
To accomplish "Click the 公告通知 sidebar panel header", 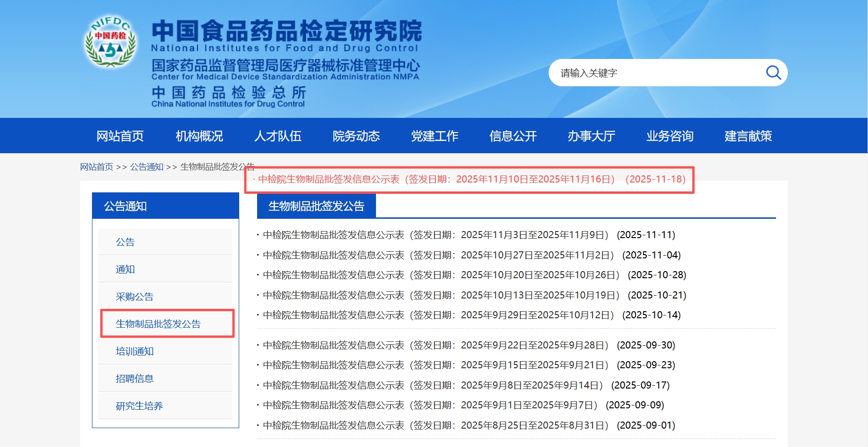I will coord(166,206).
